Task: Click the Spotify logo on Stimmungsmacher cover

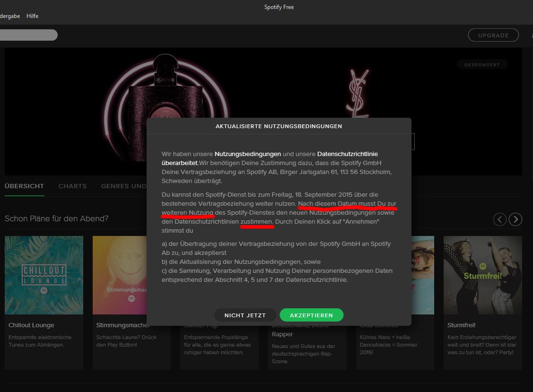Action: (x=131, y=298)
